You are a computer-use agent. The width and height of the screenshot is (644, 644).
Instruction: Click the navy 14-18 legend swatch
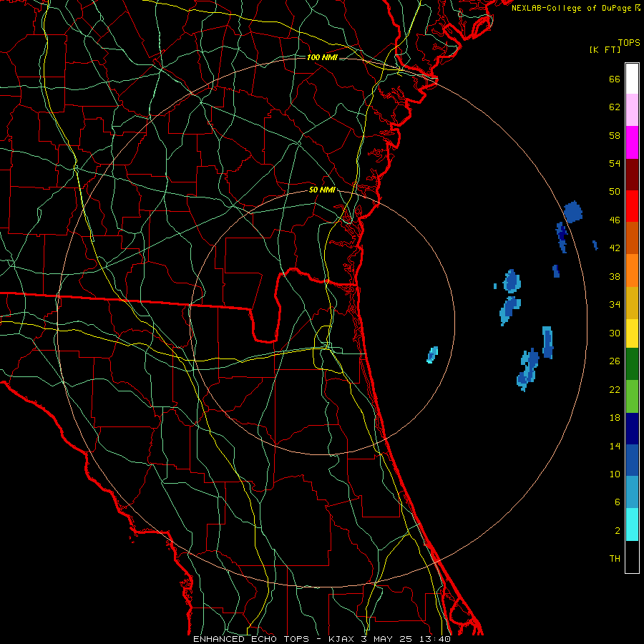click(632, 429)
